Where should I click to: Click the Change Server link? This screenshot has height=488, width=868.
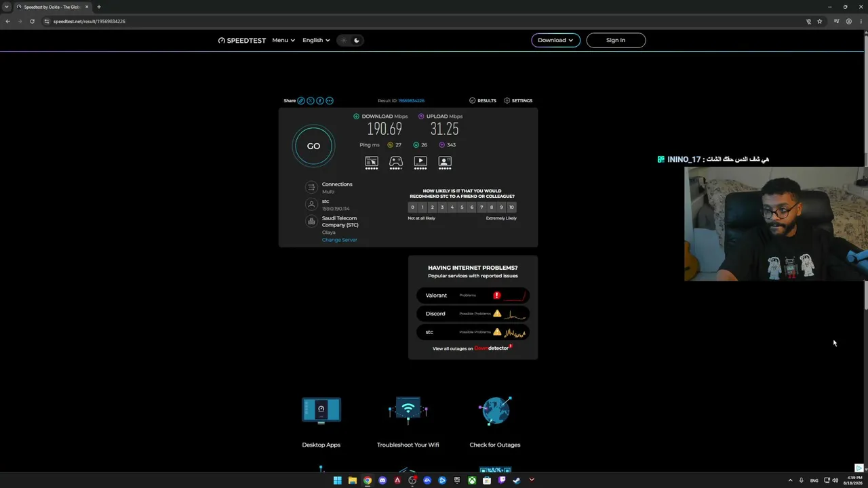[x=339, y=240]
